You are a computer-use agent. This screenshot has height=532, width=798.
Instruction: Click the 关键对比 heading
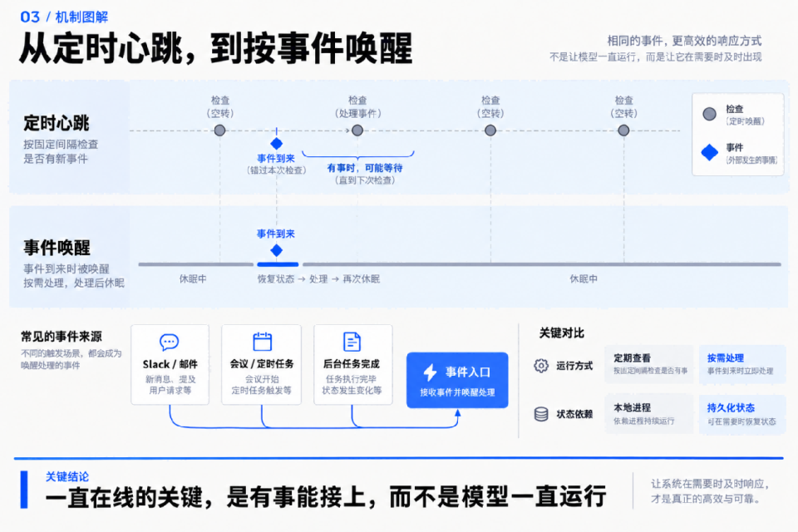point(561,333)
